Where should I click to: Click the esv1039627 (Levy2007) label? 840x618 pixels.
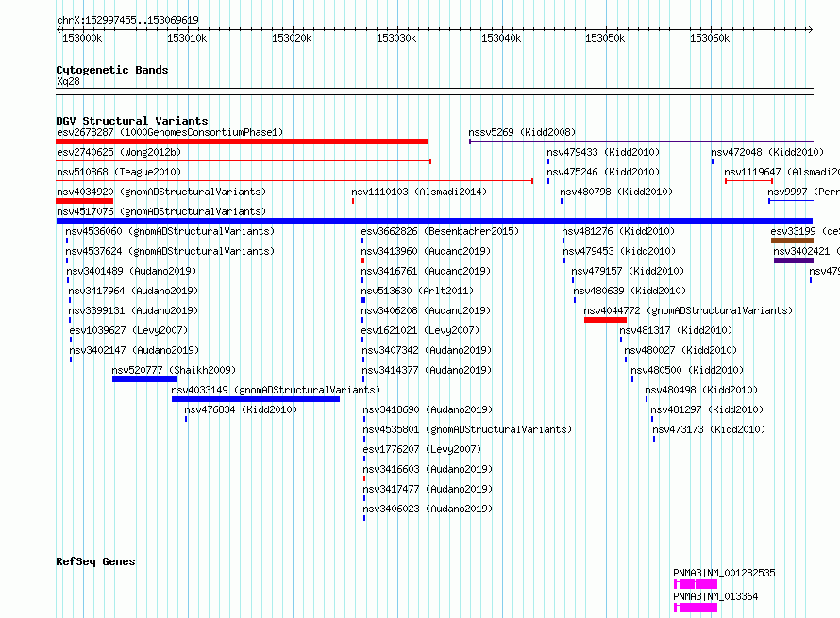(128, 330)
